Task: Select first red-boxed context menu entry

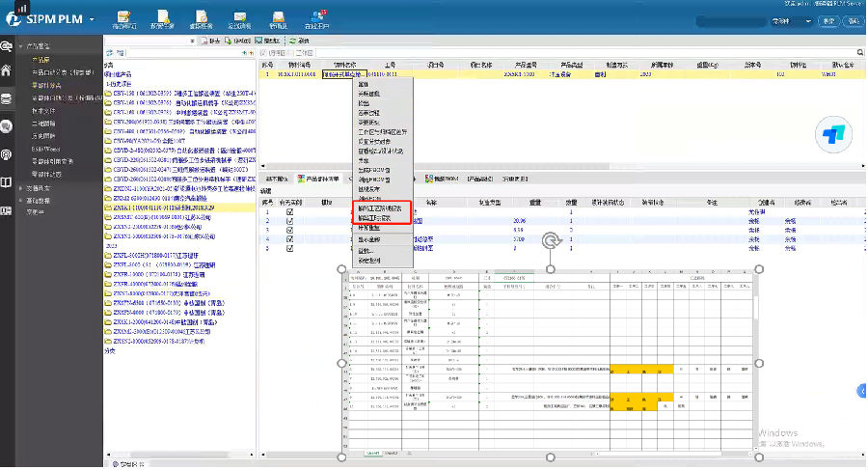Action: (378, 207)
